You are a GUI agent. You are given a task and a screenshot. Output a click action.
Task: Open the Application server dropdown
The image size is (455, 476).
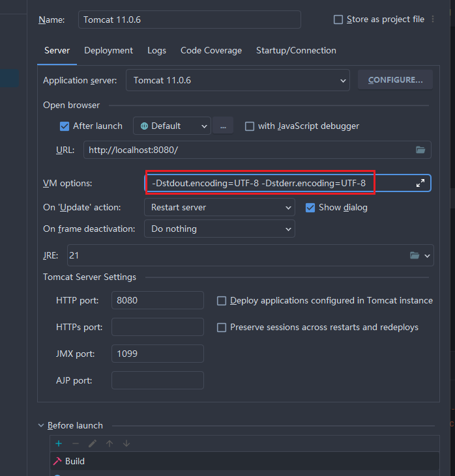tap(238, 80)
